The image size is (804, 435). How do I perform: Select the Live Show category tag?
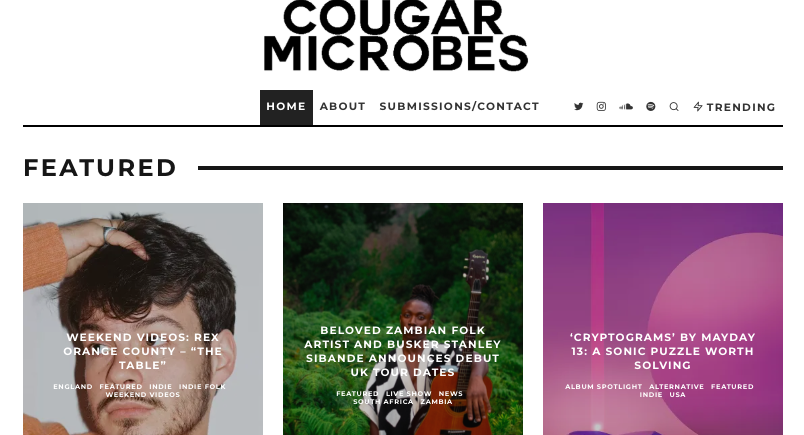coord(409,393)
